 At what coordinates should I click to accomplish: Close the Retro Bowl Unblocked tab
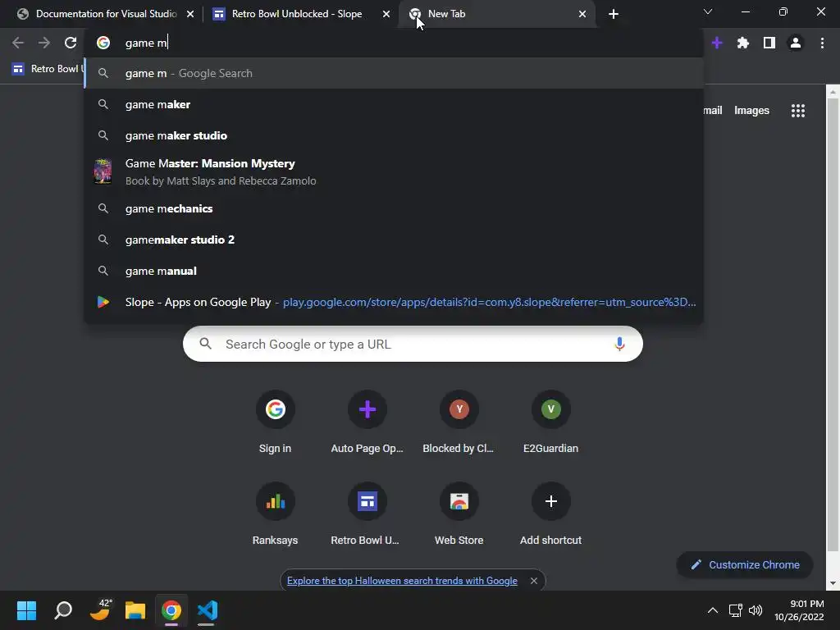(x=386, y=14)
